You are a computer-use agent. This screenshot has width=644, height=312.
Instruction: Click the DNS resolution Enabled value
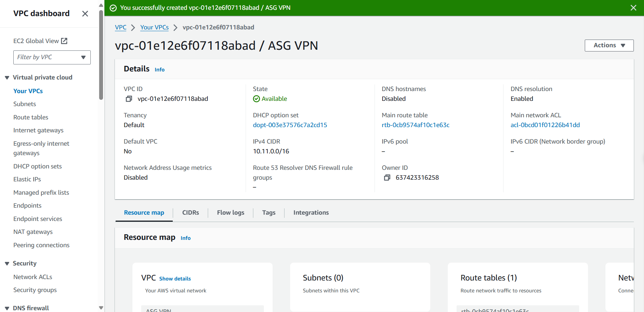[x=522, y=99]
